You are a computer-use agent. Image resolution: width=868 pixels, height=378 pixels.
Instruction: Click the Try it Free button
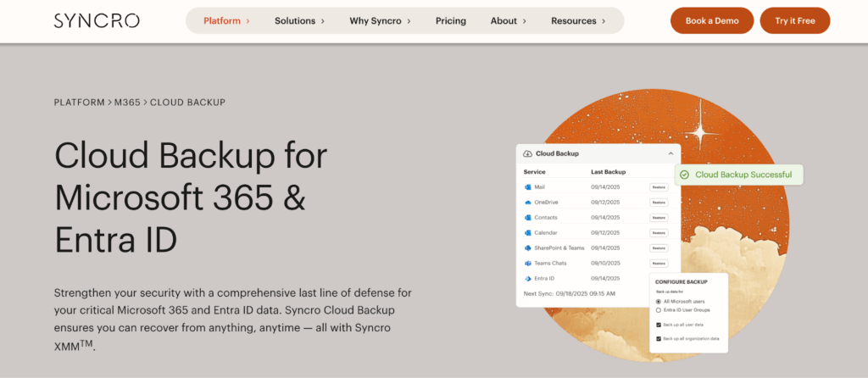point(794,20)
